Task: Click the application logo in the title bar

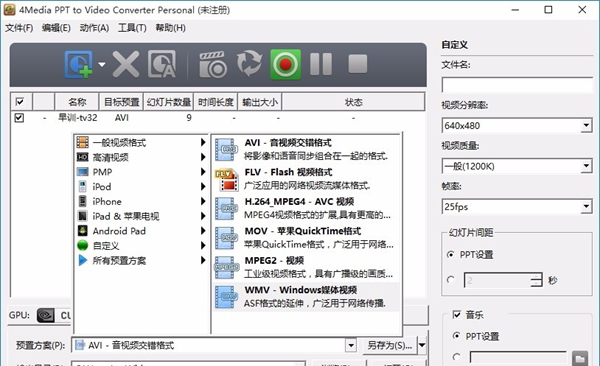Action: 9,10
